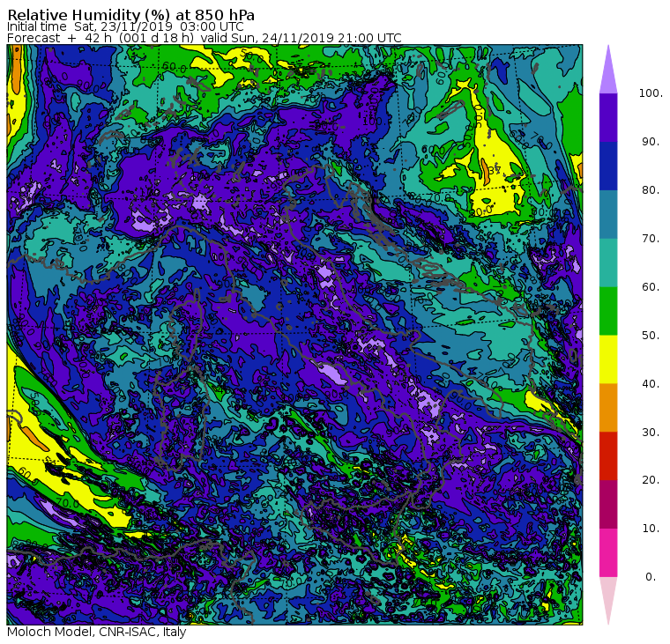The image size is (670, 644).
Task: Click the '40.' colorbar label
Action: 651,384
